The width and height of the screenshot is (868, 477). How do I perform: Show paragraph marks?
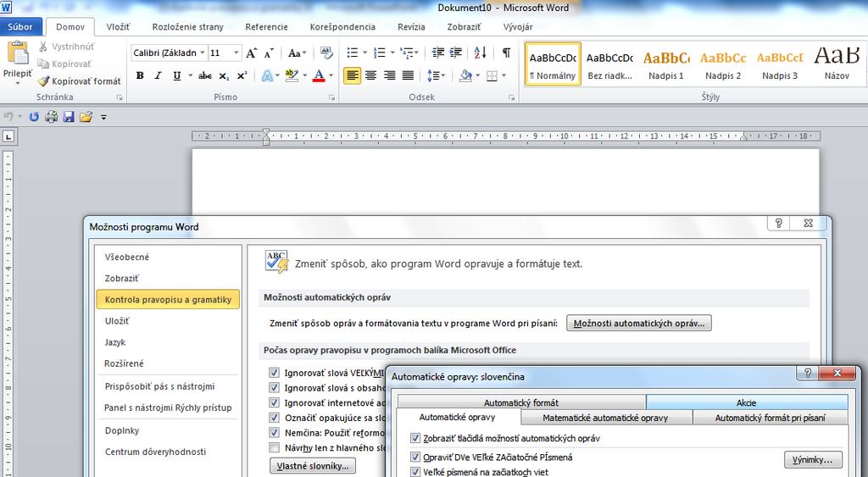coord(506,53)
